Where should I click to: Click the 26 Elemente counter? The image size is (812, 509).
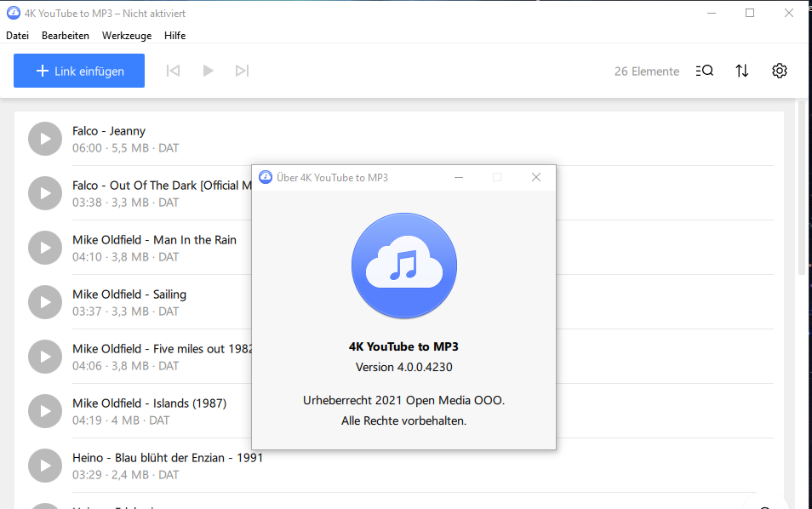(x=647, y=71)
